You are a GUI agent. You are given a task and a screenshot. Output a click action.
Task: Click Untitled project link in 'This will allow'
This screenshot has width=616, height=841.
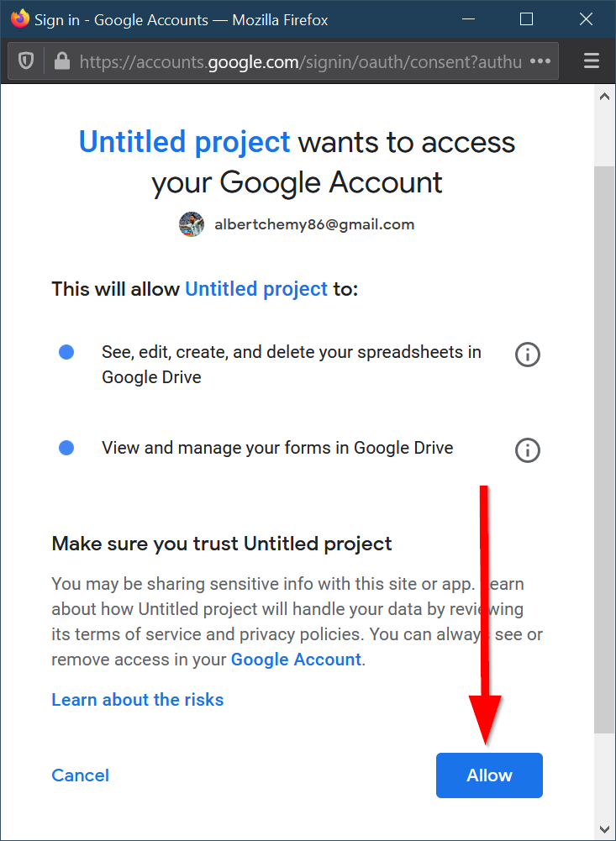pos(256,289)
